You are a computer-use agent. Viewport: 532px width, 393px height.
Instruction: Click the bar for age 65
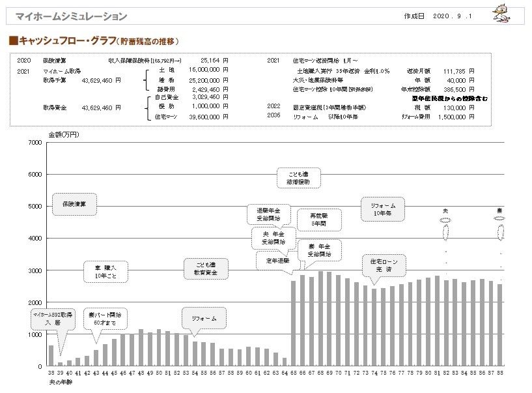click(294, 323)
